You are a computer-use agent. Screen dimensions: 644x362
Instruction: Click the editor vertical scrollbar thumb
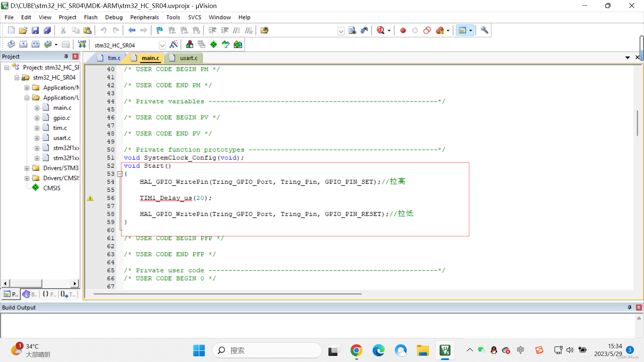tap(637, 123)
